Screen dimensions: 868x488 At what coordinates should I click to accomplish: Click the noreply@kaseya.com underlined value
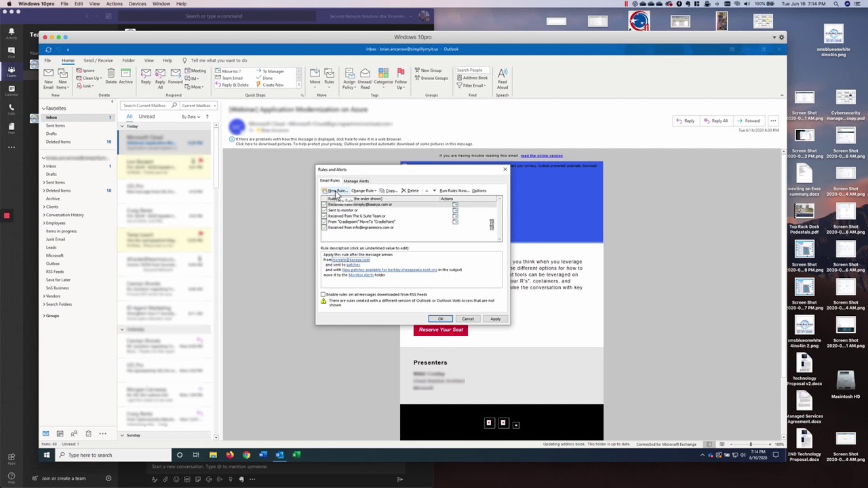(351, 260)
